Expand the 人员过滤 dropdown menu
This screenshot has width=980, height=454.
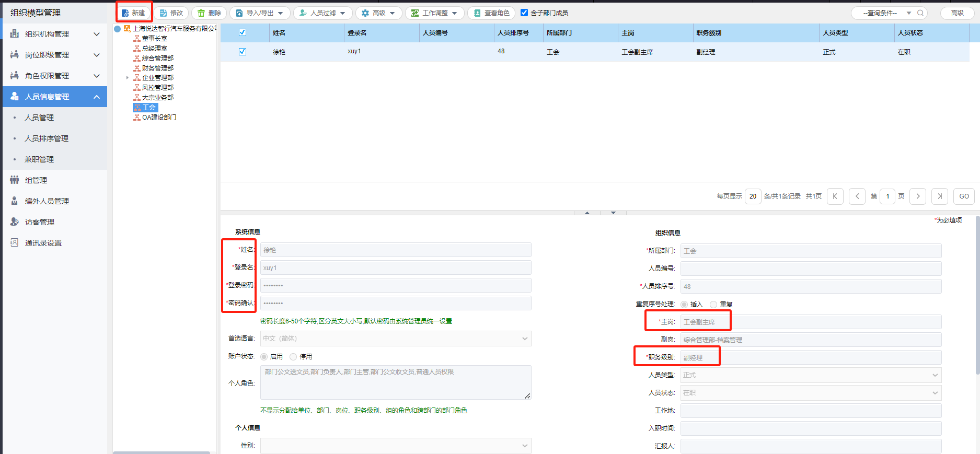click(x=323, y=13)
